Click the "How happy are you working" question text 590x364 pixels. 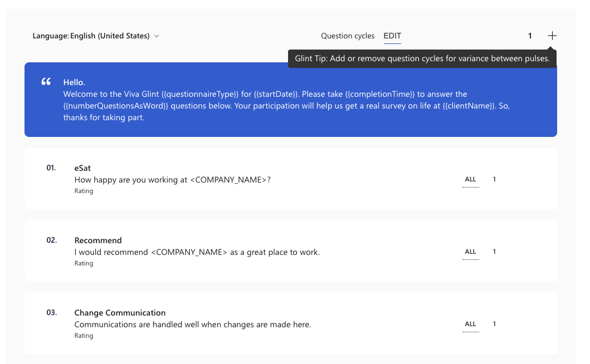click(x=172, y=180)
